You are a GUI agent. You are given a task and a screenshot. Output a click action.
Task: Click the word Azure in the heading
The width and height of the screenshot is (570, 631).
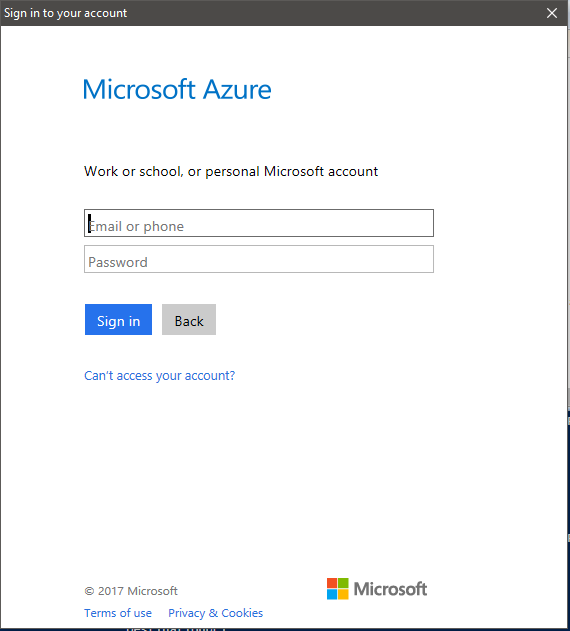pos(237,89)
